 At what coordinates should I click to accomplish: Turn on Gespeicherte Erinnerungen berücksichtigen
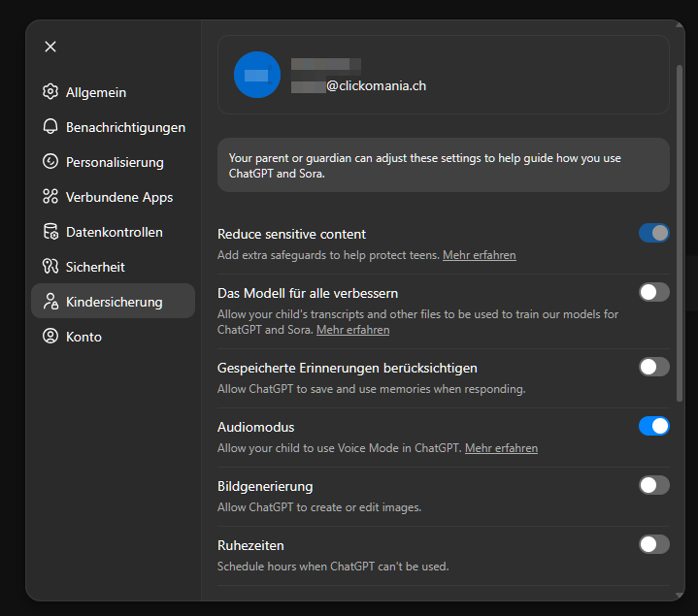[x=653, y=367]
